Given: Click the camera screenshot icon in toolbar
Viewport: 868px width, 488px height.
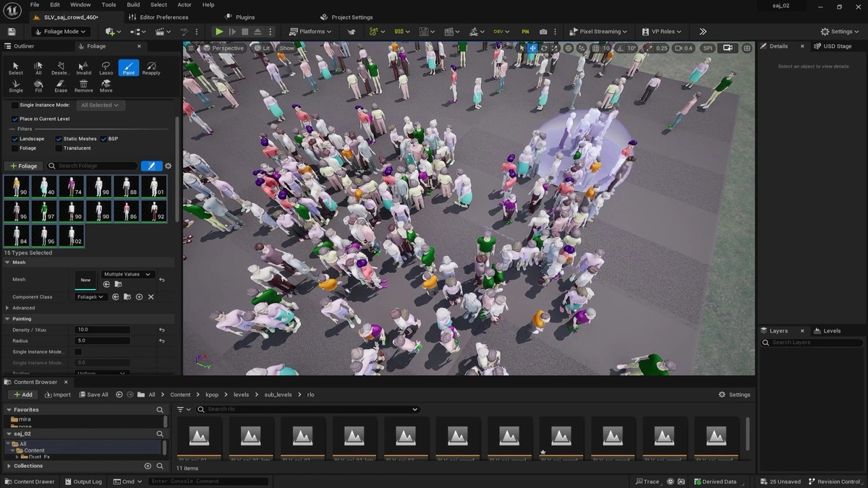Looking at the screenshot, I should pyautogui.click(x=543, y=31).
